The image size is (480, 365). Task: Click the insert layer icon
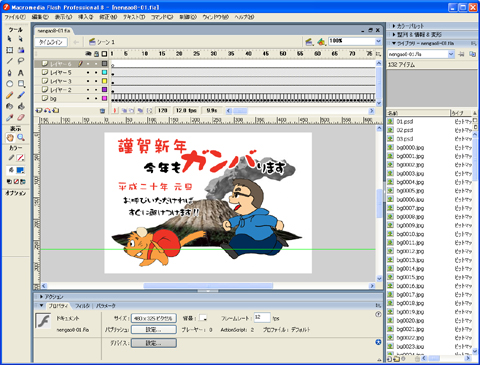(39, 110)
